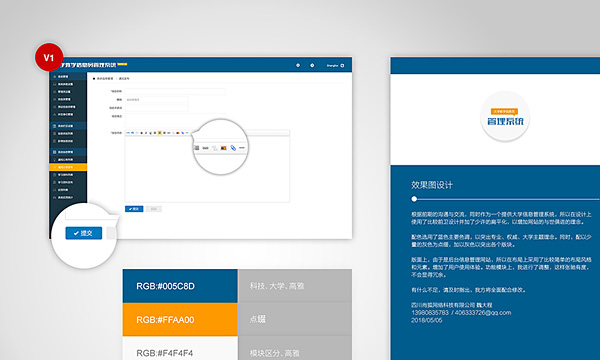This screenshot has height=360, width=600.
Task: Click the 效果图设计 heading
Action: (x=432, y=185)
